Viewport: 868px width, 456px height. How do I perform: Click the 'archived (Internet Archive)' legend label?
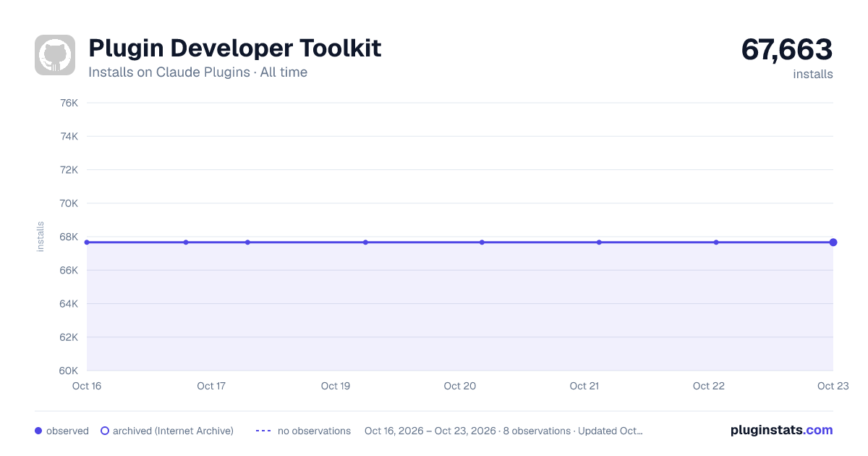pyautogui.click(x=173, y=431)
